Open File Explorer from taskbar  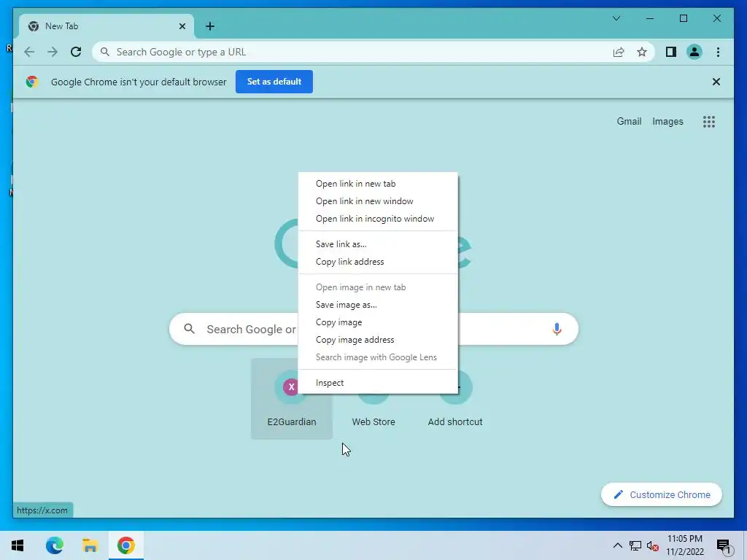[90, 545]
